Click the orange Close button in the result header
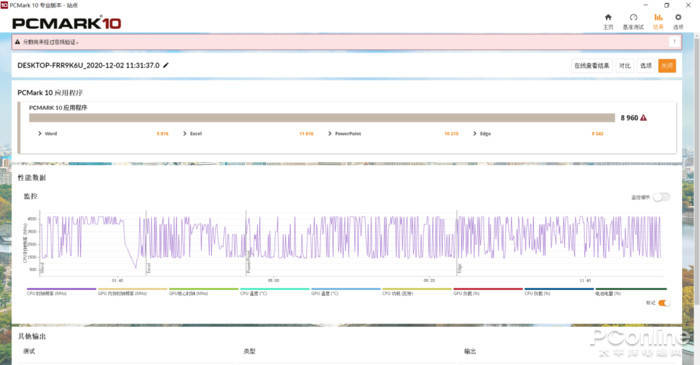700x365 pixels. coord(667,66)
